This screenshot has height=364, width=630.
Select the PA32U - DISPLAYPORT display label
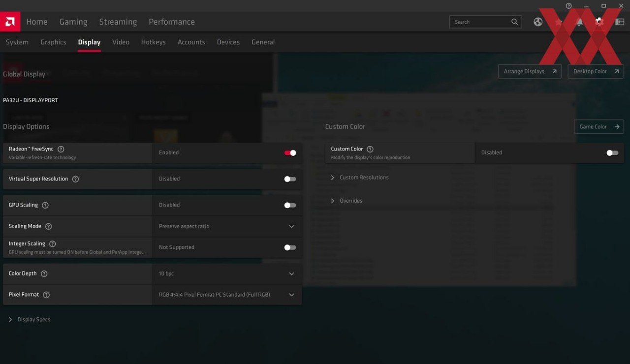click(x=31, y=100)
